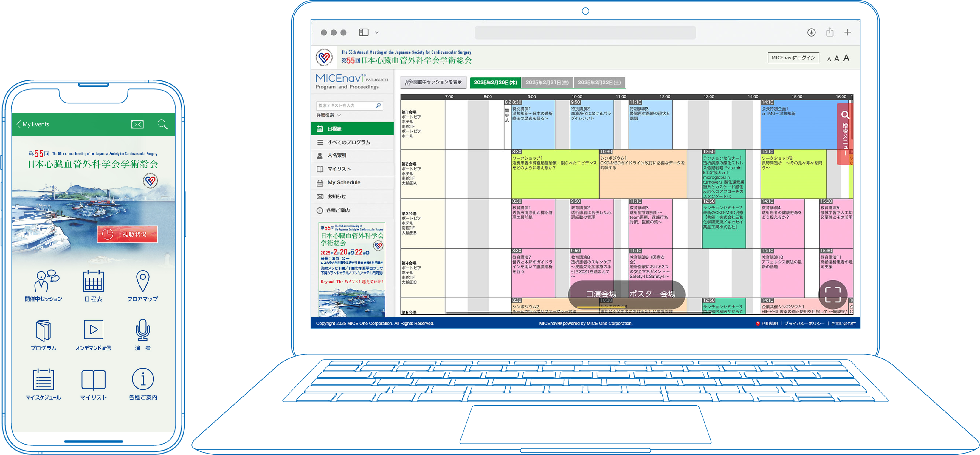Viewport: 980px width, 455px height.
Task: Open マイリスト in the sidebar
Action: click(x=352, y=169)
